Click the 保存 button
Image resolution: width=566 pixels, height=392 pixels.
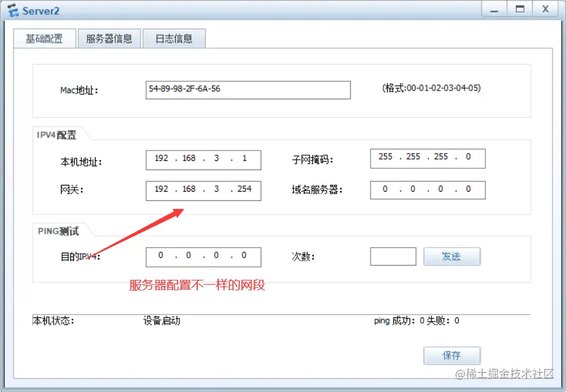(x=452, y=356)
